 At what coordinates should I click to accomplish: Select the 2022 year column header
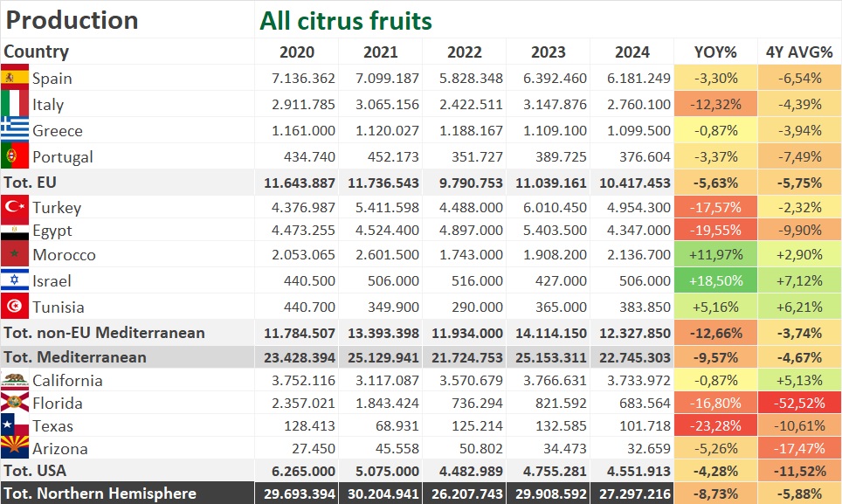click(464, 52)
